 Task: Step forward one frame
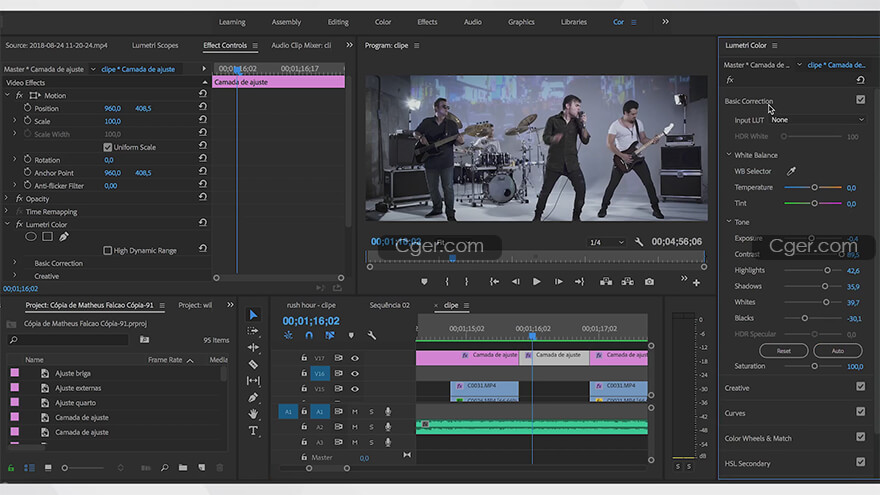point(558,282)
